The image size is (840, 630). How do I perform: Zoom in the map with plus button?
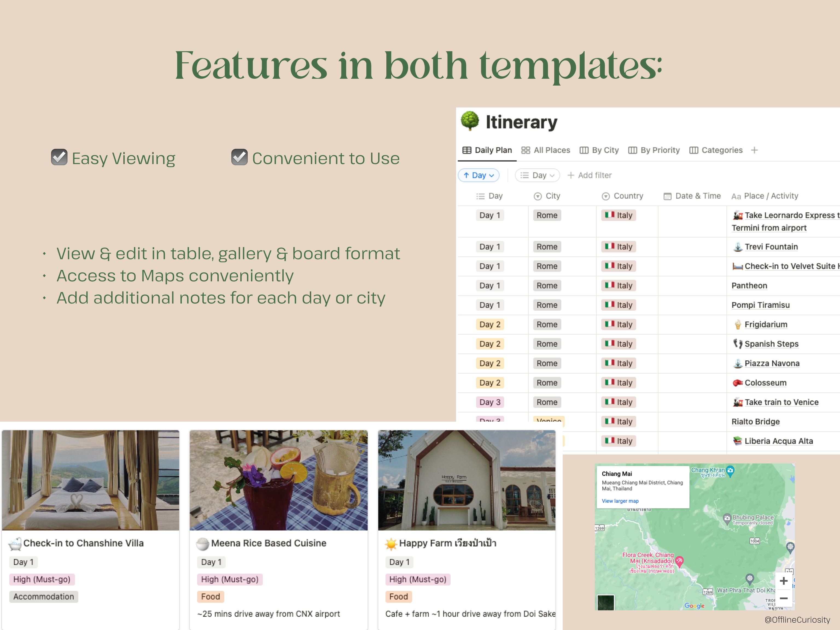(x=783, y=581)
